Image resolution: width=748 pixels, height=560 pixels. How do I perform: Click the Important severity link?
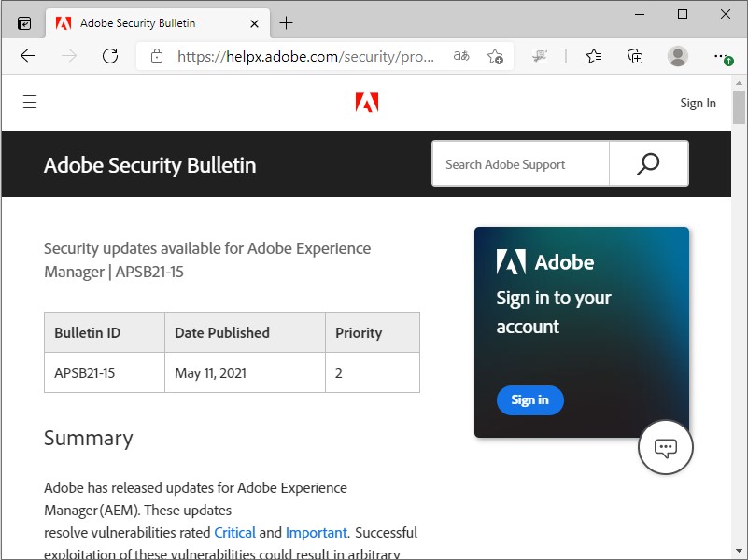coord(316,532)
